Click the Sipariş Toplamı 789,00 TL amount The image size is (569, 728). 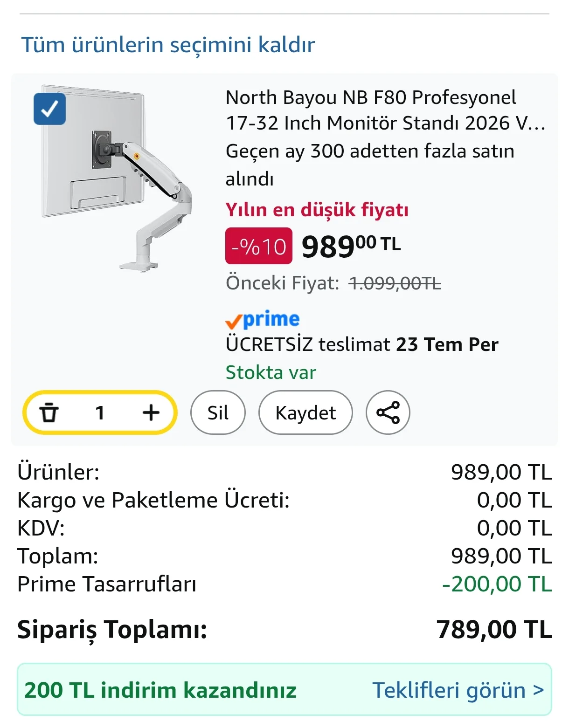[494, 629]
